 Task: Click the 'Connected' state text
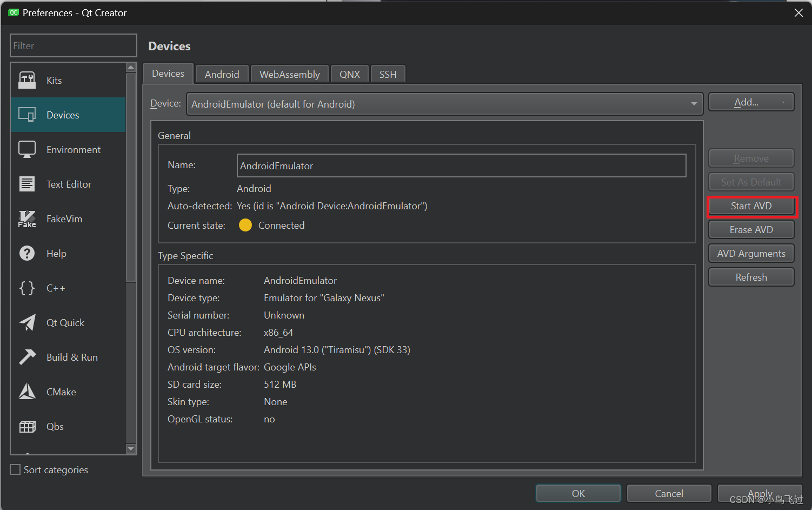point(281,225)
